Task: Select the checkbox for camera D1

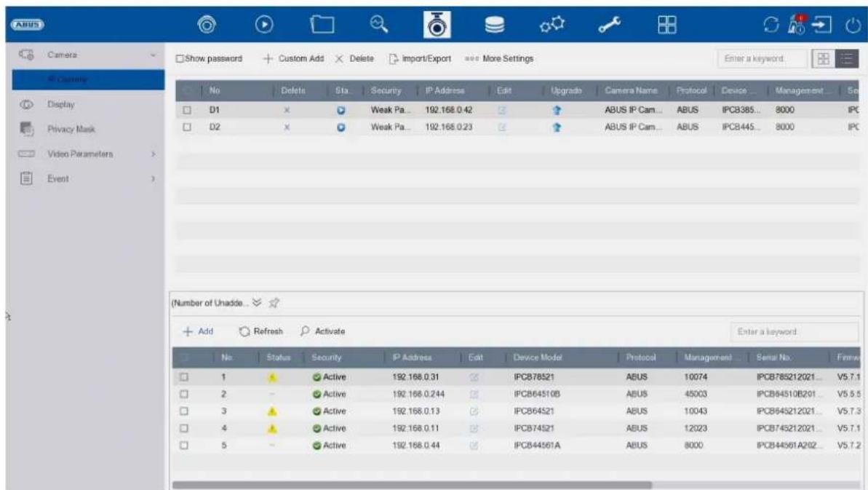Action: pyautogui.click(x=187, y=110)
